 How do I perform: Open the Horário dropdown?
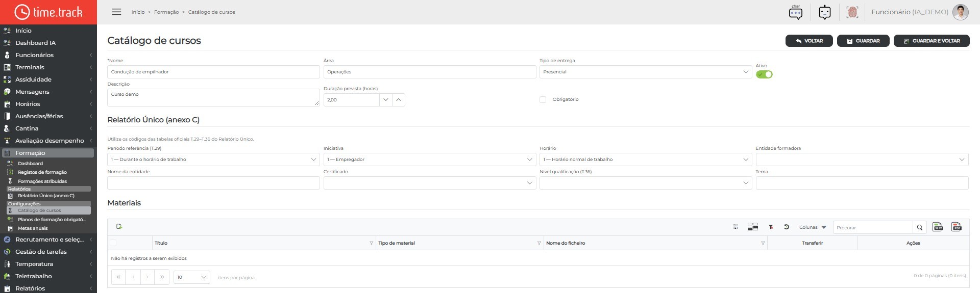[x=646, y=159]
